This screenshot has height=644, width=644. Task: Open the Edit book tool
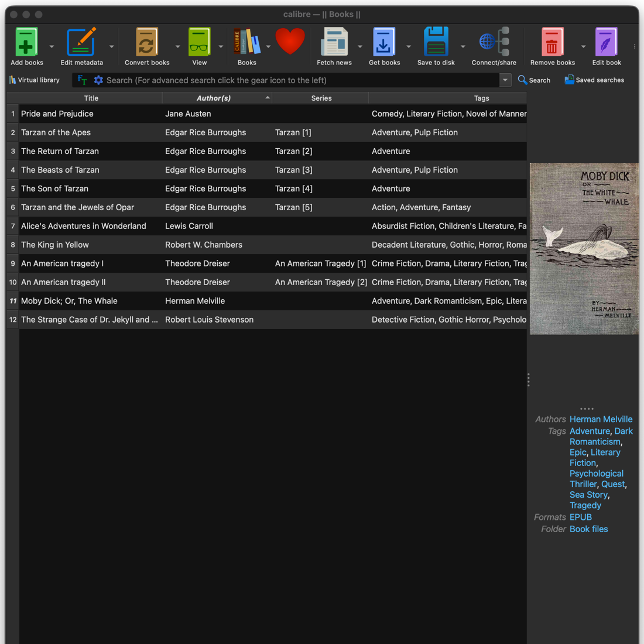[x=606, y=43]
